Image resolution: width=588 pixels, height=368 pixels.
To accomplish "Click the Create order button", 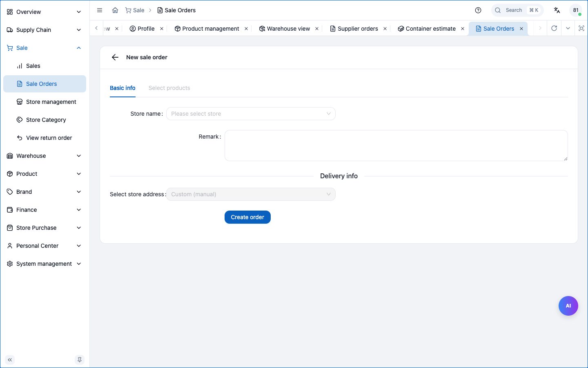I will [247, 217].
